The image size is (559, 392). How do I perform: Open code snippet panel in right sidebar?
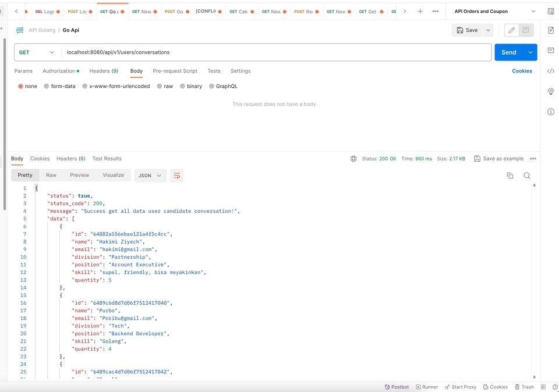pos(551,71)
